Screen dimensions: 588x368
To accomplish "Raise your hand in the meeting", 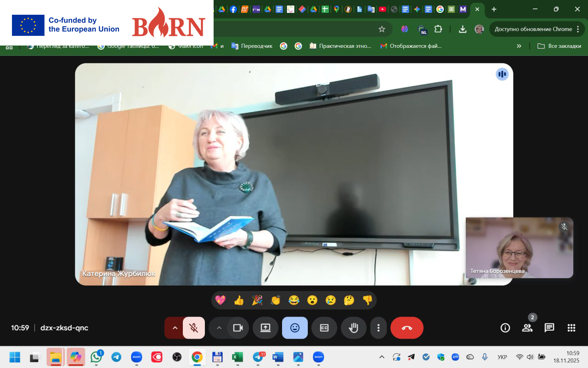I will (353, 328).
